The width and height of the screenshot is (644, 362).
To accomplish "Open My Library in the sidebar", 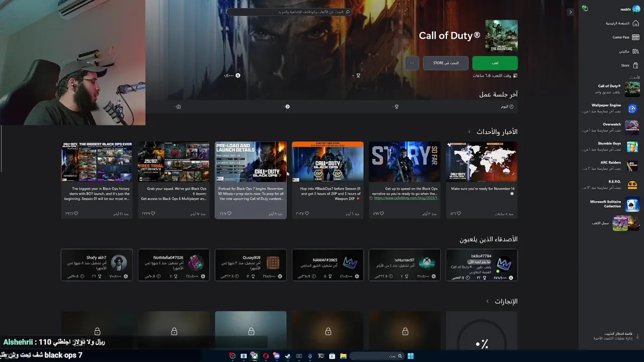I will click(x=628, y=51).
